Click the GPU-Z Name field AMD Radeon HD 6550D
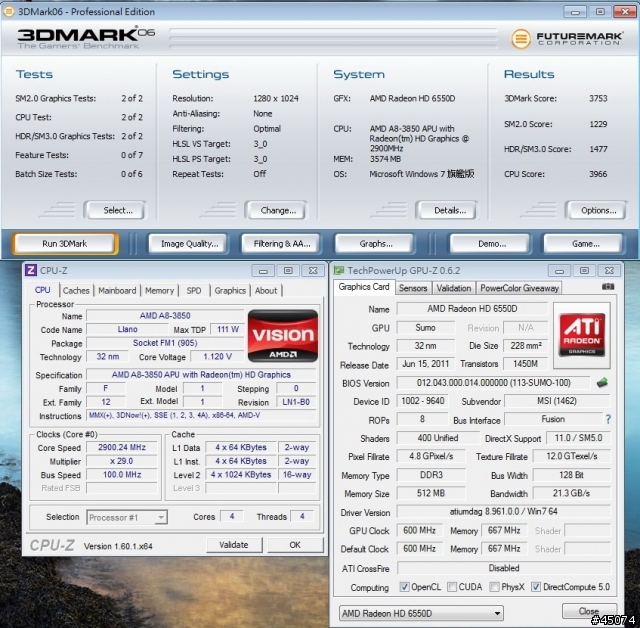Viewport: 640px width, 628px height. (x=472, y=309)
